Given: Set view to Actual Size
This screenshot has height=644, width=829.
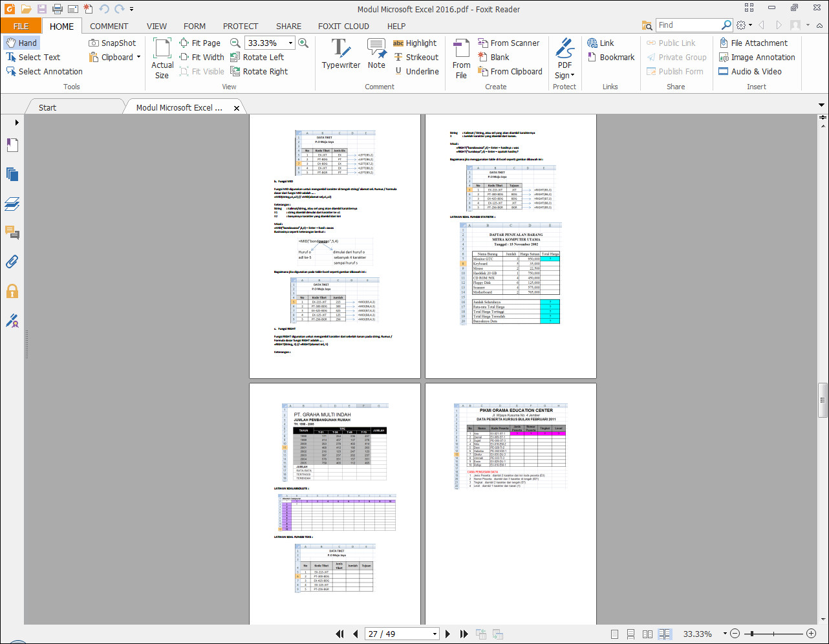Looking at the screenshot, I should click(x=162, y=58).
